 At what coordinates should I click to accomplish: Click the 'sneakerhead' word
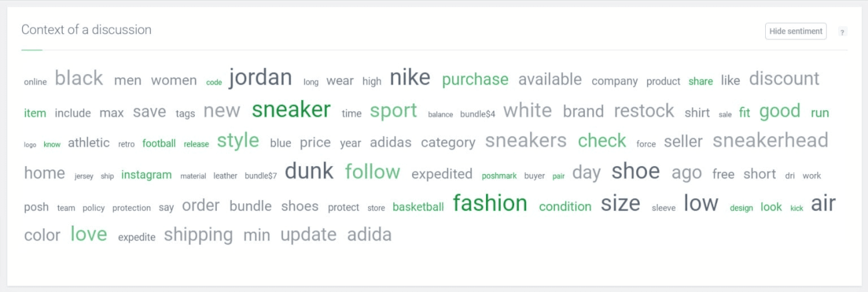click(x=770, y=141)
